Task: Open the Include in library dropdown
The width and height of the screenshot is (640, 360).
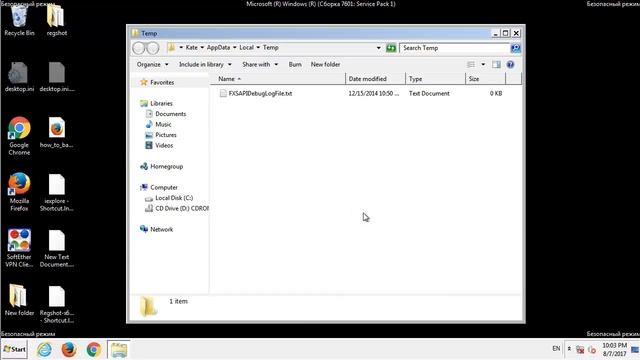Action: [205, 64]
